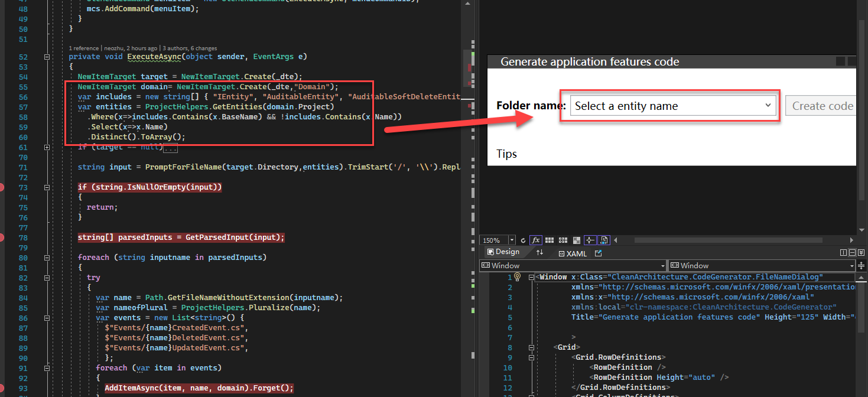Collapse the Grid element at XAML line 8

pos(531,347)
